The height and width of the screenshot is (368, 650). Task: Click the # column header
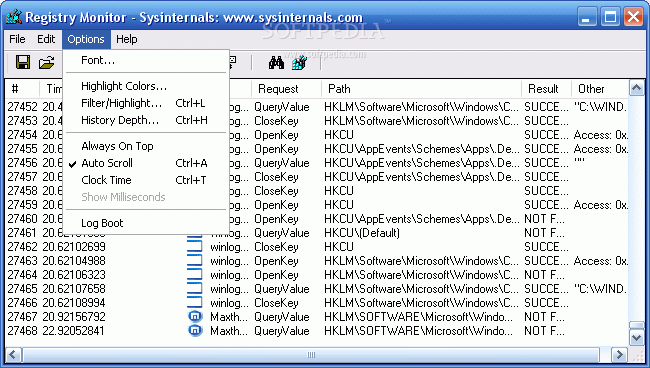coord(22,89)
